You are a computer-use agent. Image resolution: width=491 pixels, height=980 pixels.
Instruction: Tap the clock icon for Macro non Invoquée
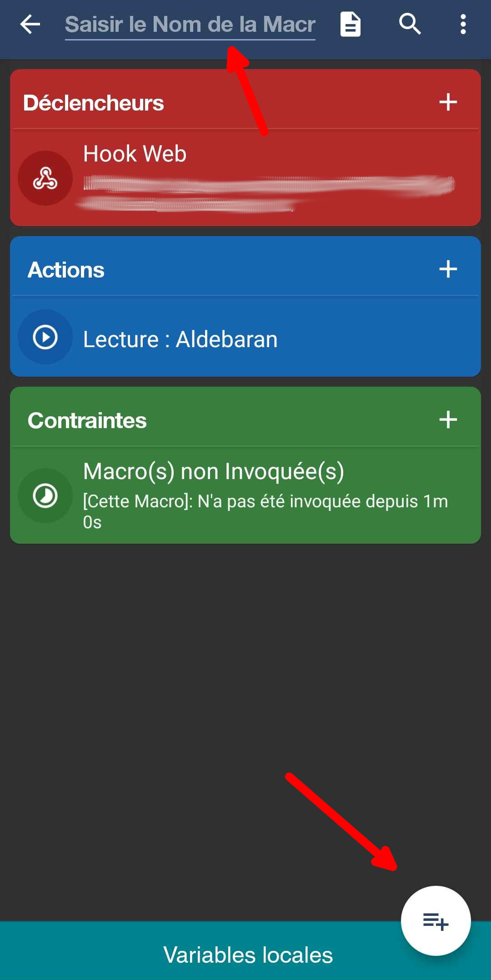pyautogui.click(x=45, y=495)
